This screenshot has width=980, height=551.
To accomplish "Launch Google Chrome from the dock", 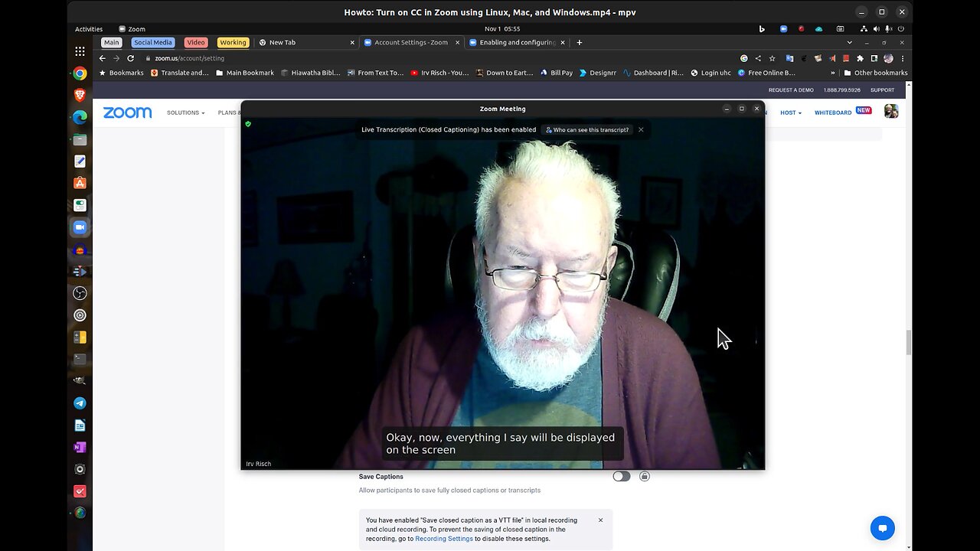I will point(80,73).
